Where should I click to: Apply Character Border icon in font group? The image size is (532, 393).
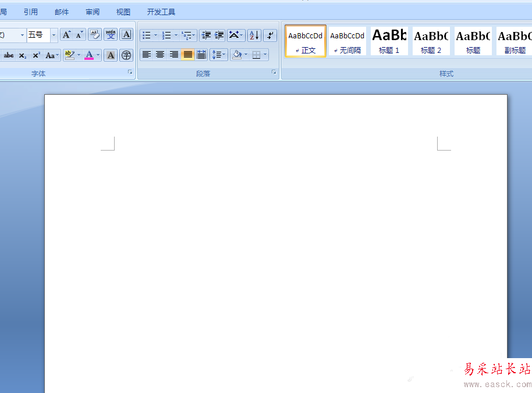pos(126,35)
